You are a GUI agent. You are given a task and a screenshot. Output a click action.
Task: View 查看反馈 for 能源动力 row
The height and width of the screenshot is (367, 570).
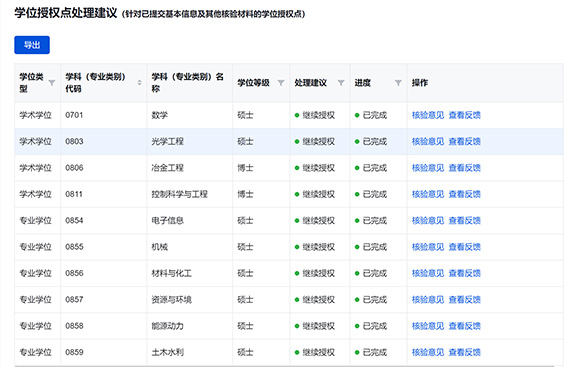point(465,326)
